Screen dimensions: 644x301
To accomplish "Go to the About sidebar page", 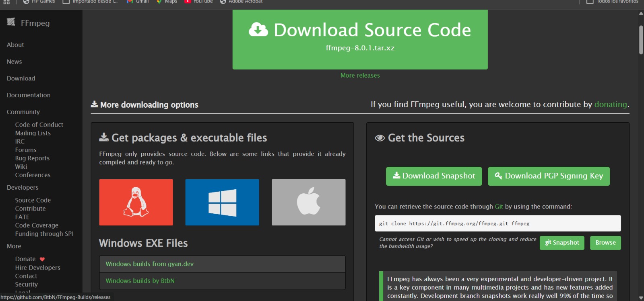I will 15,45.
